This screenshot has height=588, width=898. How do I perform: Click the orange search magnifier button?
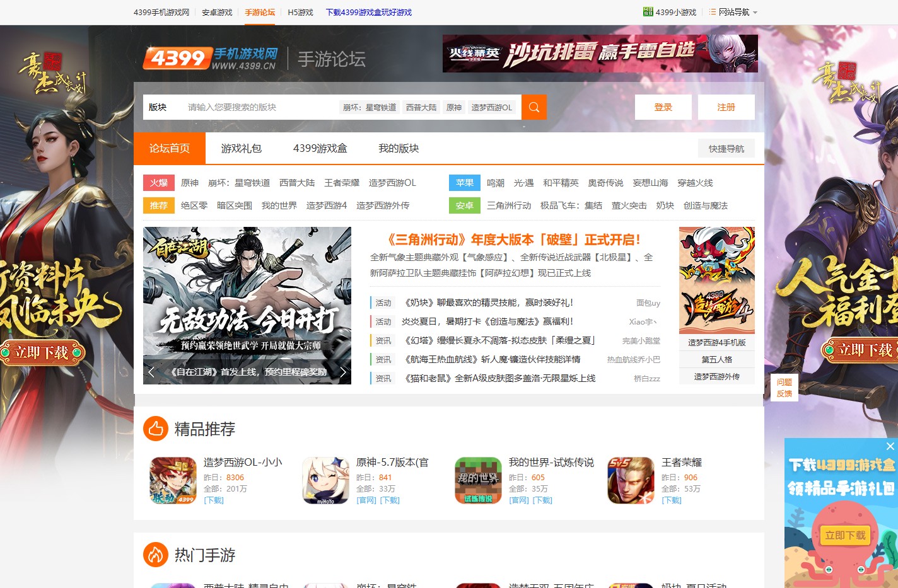534,107
